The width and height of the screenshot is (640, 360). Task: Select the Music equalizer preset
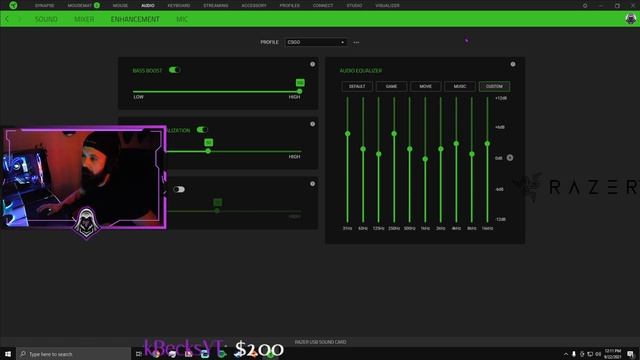point(460,86)
